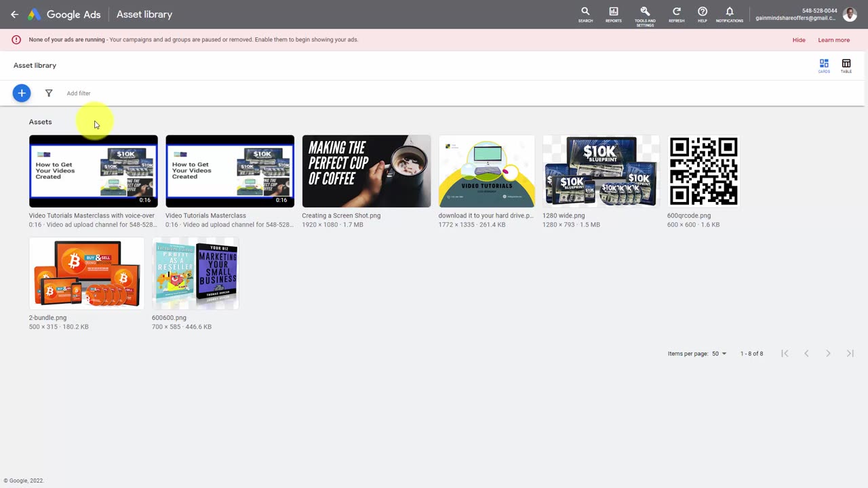Go to previous page arrow
The image size is (868, 488).
point(806,353)
